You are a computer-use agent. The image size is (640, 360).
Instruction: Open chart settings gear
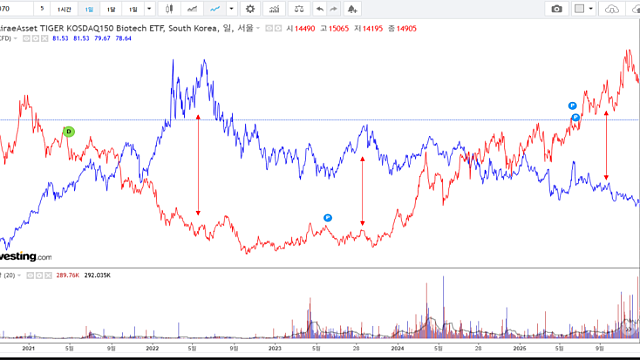250,9
